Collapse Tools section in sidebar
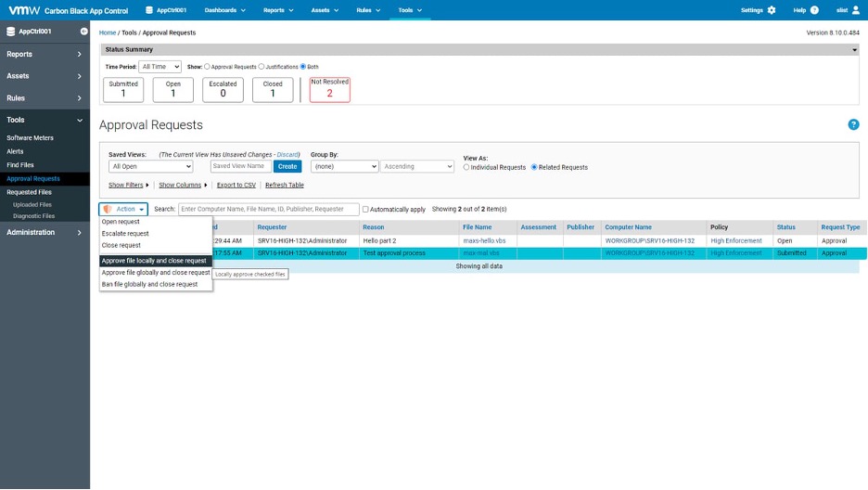This screenshot has width=868, height=490. 45,120
